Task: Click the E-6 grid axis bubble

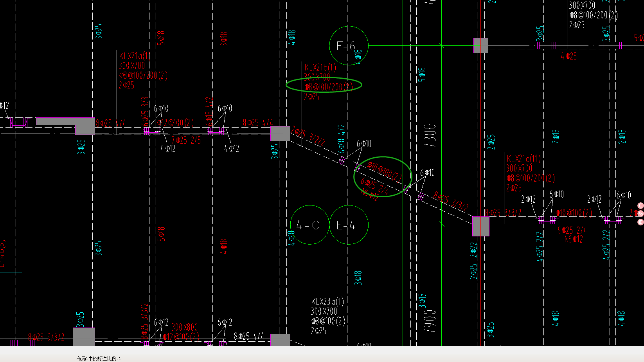Action: point(349,46)
